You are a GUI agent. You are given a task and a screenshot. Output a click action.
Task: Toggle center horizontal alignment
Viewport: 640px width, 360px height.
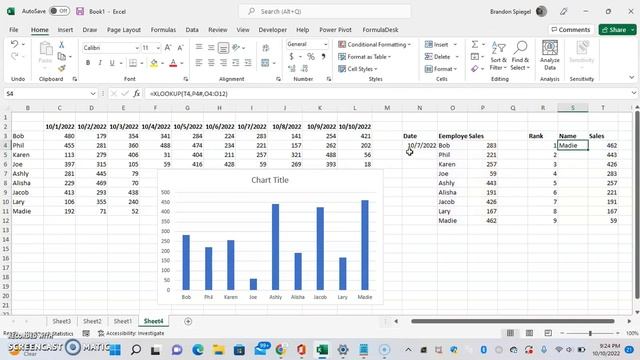tap(211, 63)
